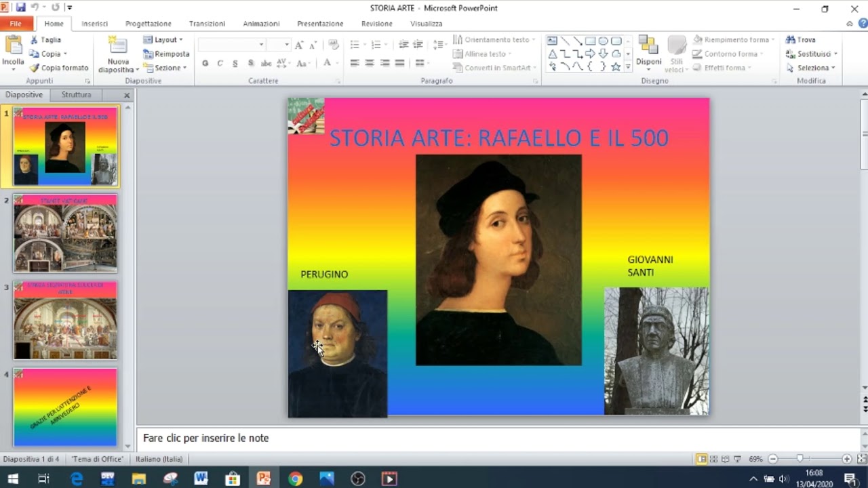Apply Copia formato format painter
The image size is (868, 488).
(59, 68)
